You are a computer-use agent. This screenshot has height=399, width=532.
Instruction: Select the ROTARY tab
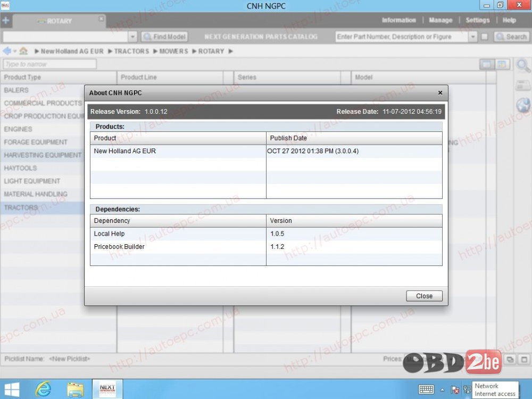[x=59, y=21]
